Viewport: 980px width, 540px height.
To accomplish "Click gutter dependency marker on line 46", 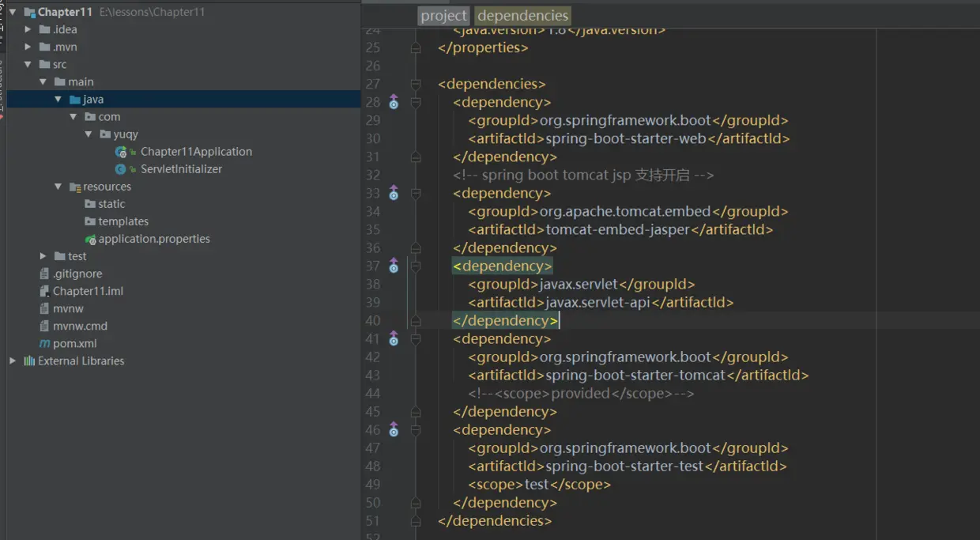I will [394, 429].
